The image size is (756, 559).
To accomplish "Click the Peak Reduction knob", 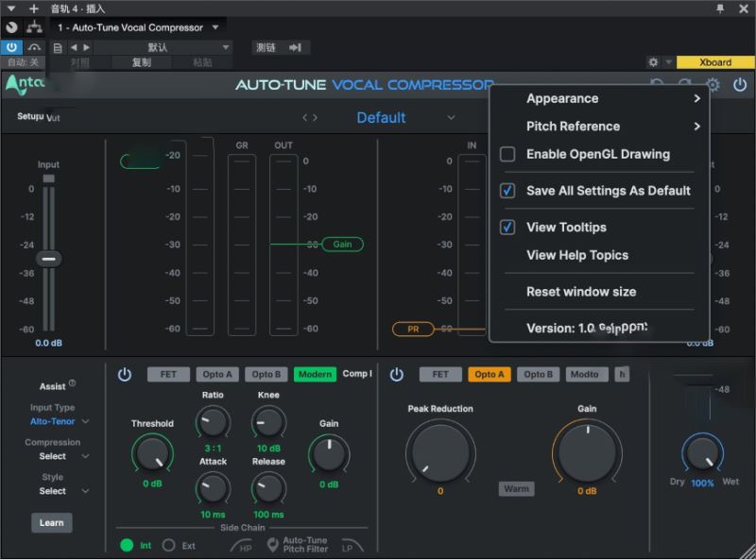I will pyautogui.click(x=440, y=453).
